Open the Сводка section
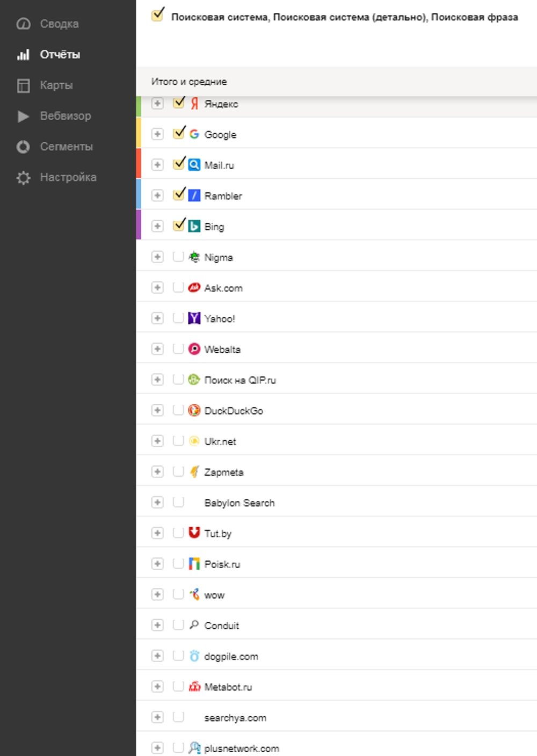Viewport: 537px width, 756px height. point(60,24)
